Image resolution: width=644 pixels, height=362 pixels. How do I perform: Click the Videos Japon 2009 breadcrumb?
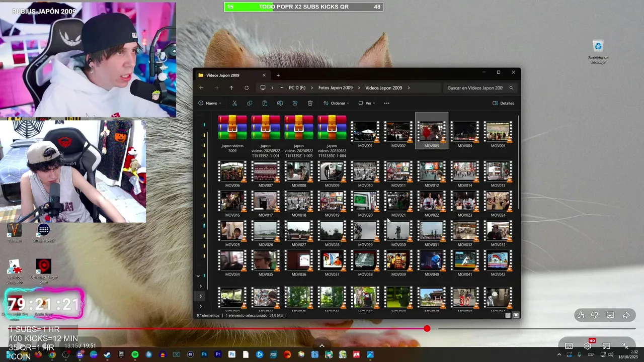[x=383, y=87]
